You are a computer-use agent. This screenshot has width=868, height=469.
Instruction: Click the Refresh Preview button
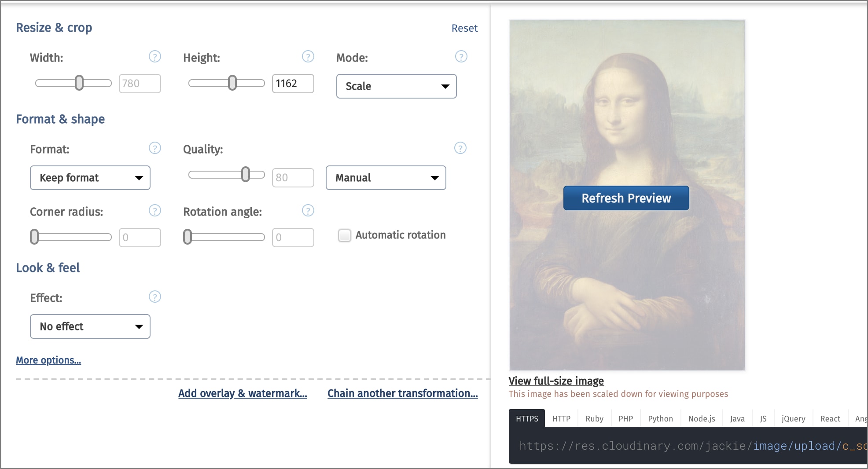(626, 198)
